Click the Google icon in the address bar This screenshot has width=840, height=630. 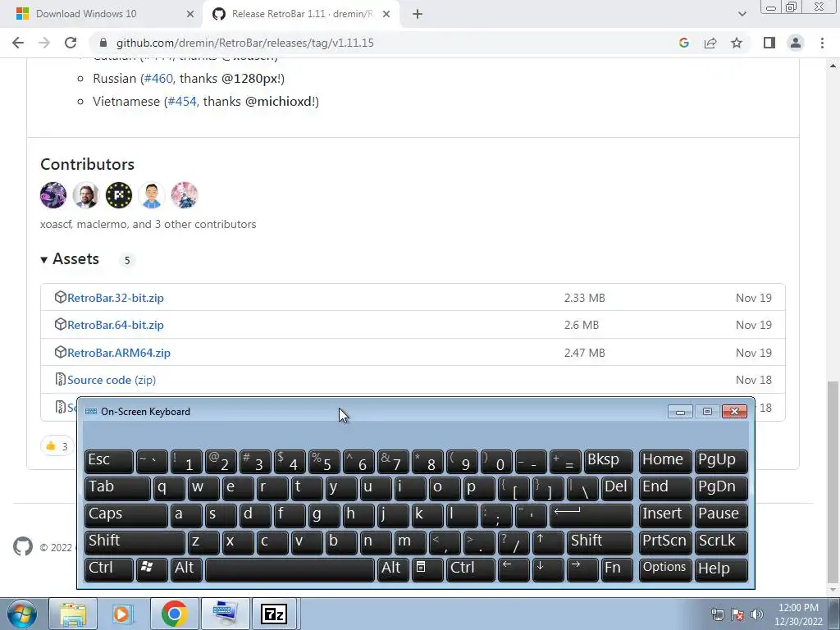(x=683, y=43)
